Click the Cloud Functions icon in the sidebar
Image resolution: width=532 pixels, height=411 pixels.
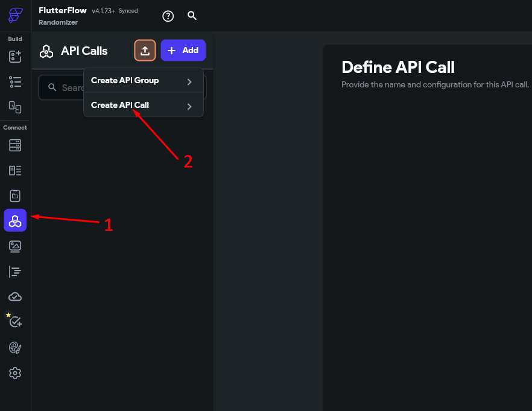point(14,296)
